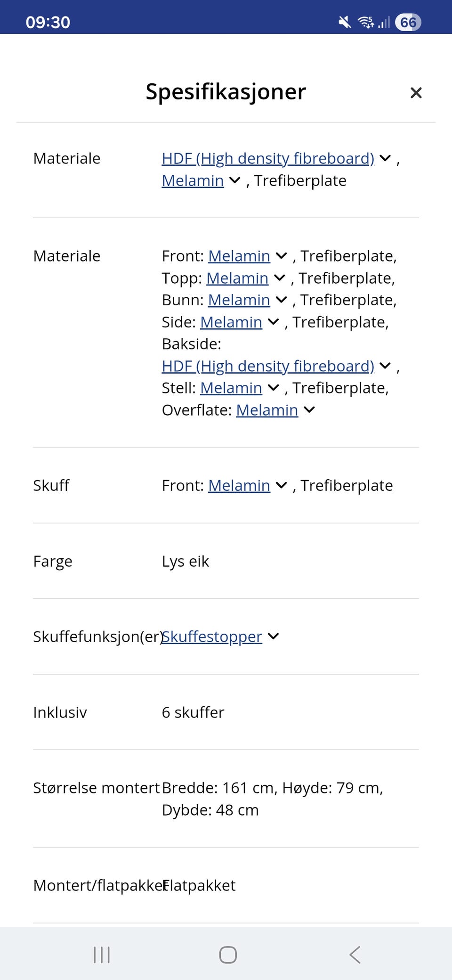Screen dimensions: 452x980
Task: Open the Skuffestopper link
Action: [212, 637]
